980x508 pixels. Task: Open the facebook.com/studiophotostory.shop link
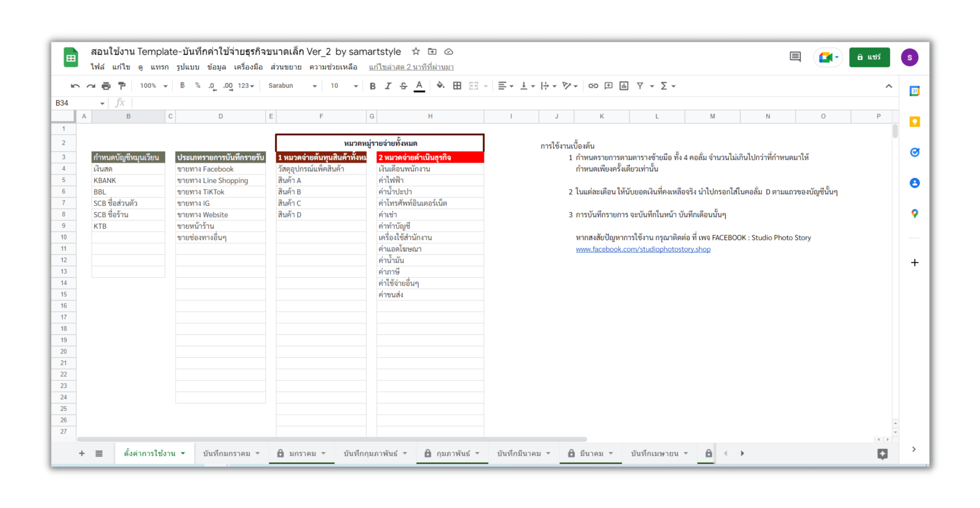pyautogui.click(x=643, y=249)
